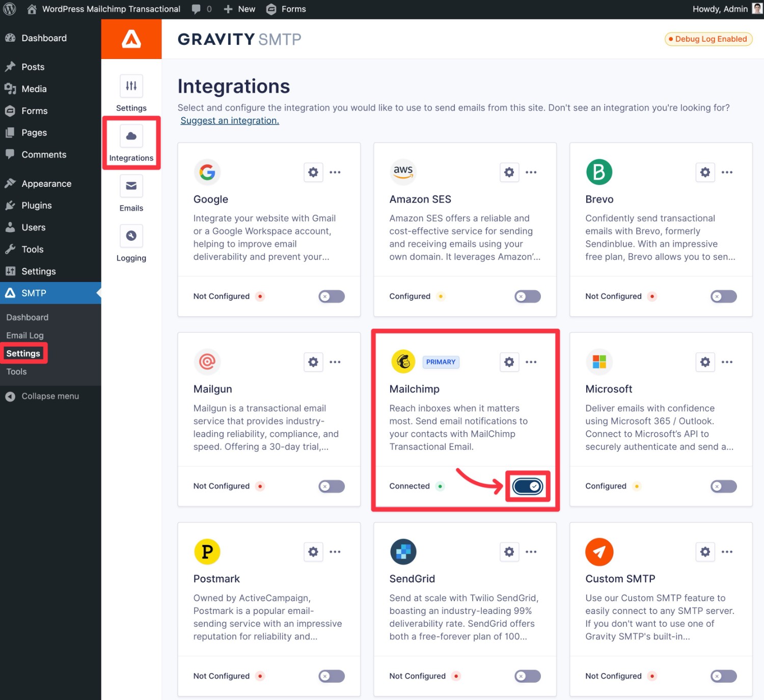Click the Mailgun logo icon
Screen dimensions: 764x700
[x=207, y=362]
